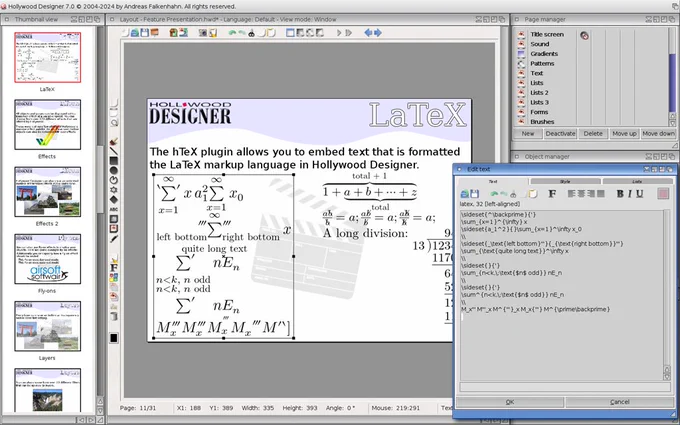Click Move up in Page manager
The height and width of the screenshot is (425, 680).
624,134
